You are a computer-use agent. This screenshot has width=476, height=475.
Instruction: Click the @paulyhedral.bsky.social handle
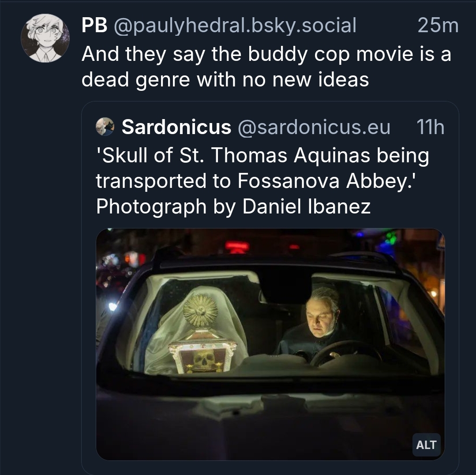235,26
